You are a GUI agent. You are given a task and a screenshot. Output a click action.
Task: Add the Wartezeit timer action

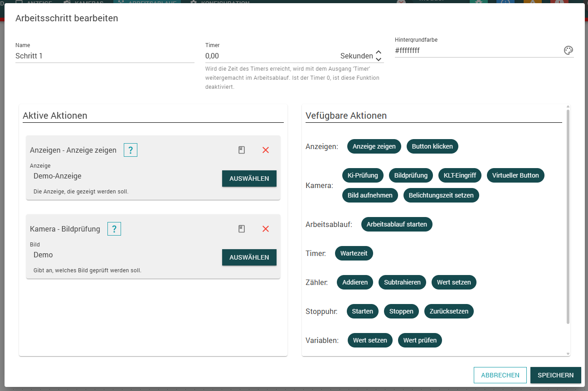coord(354,253)
